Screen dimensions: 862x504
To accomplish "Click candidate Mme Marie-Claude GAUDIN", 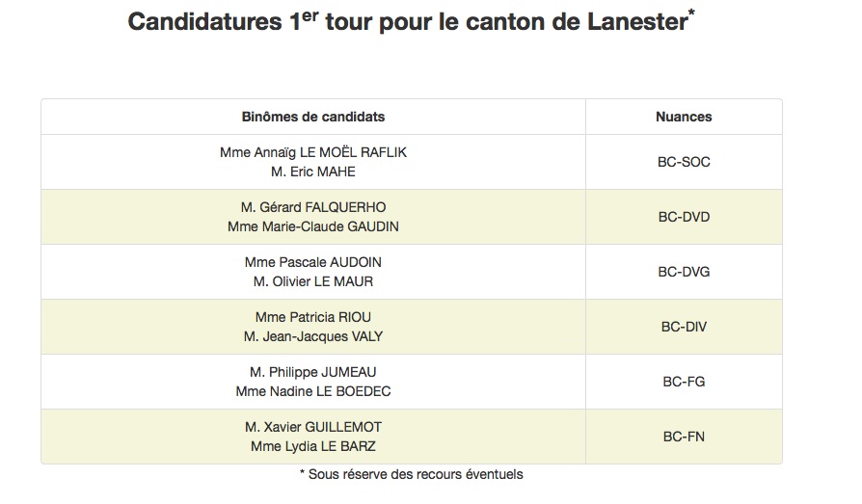I will click(313, 226).
